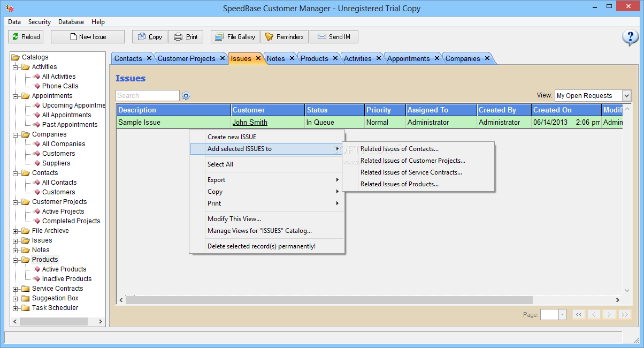Open the Export submenu
The height and width of the screenshot is (348, 644).
coord(267,180)
